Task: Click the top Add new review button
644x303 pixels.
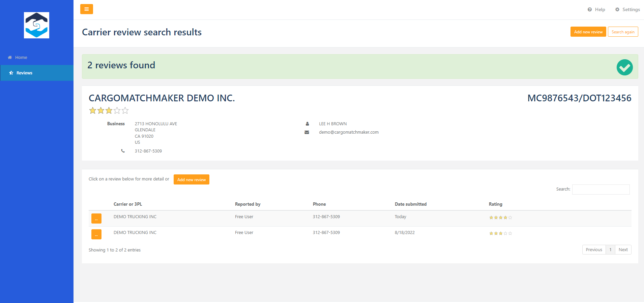Action: pos(588,32)
